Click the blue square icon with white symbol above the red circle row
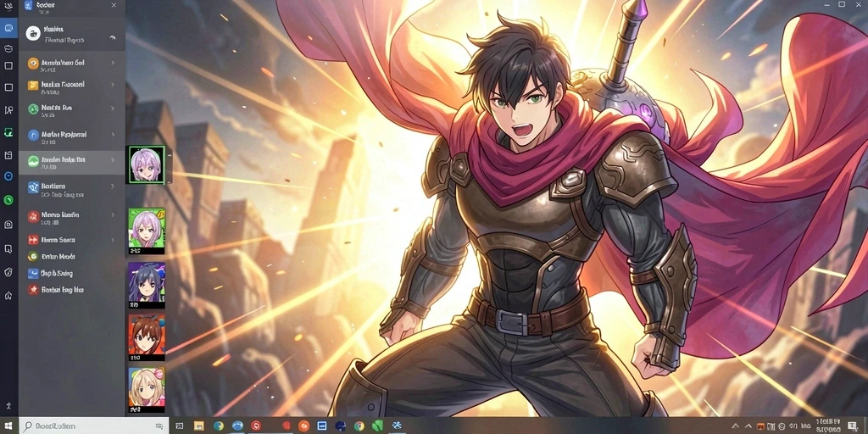Viewport: 868px width, 434px height. point(33,187)
